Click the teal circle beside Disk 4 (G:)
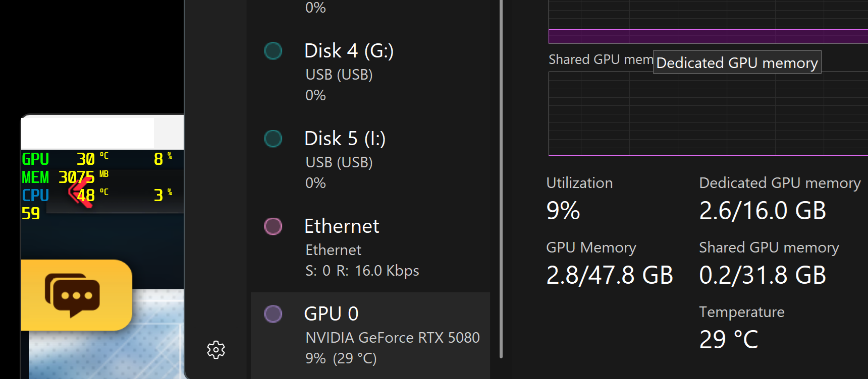Screen dimensions: 868x379 pos(273,51)
